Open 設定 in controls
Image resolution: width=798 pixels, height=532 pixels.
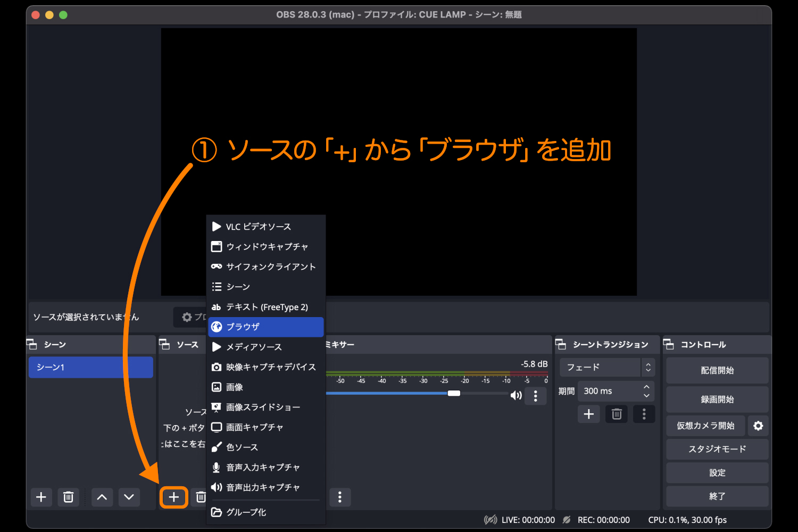(x=717, y=472)
